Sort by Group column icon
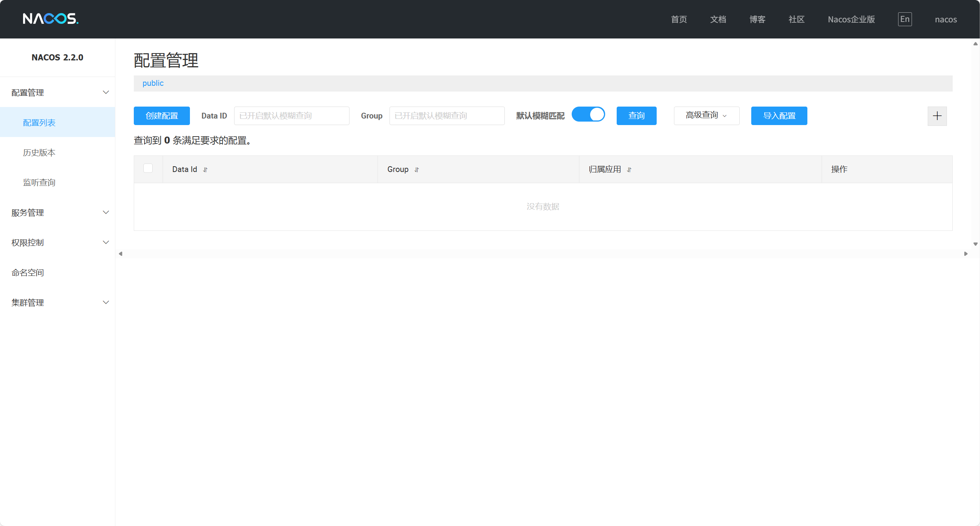This screenshot has height=526, width=980. 417,170
